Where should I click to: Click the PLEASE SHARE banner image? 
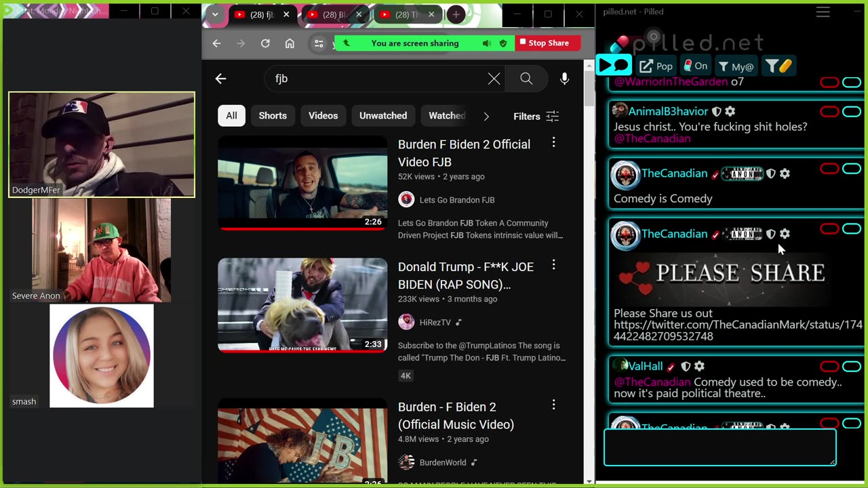coord(722,279)
